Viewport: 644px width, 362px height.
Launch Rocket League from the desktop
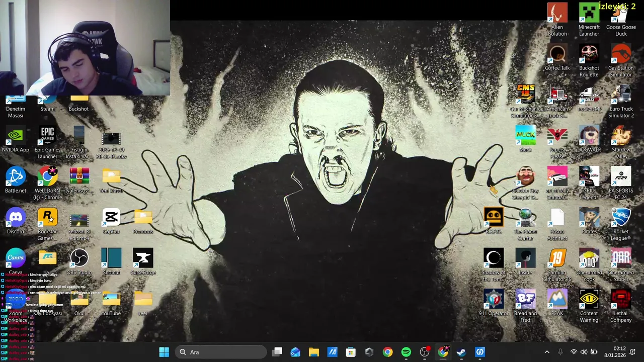coord(621,224)
